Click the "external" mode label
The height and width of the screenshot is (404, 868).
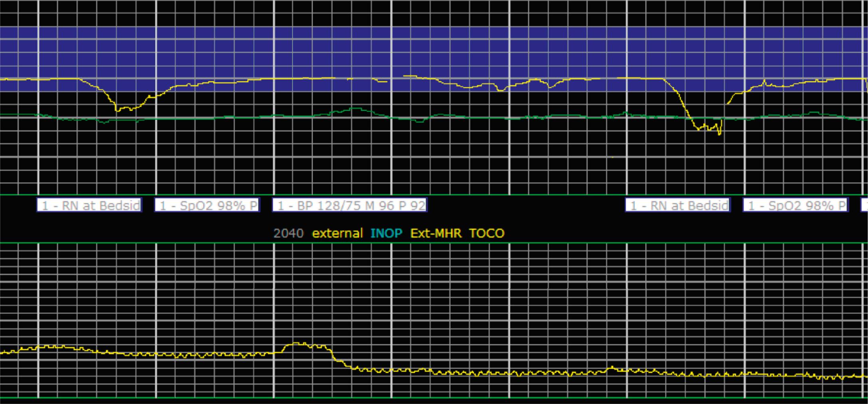coord(338,233)
